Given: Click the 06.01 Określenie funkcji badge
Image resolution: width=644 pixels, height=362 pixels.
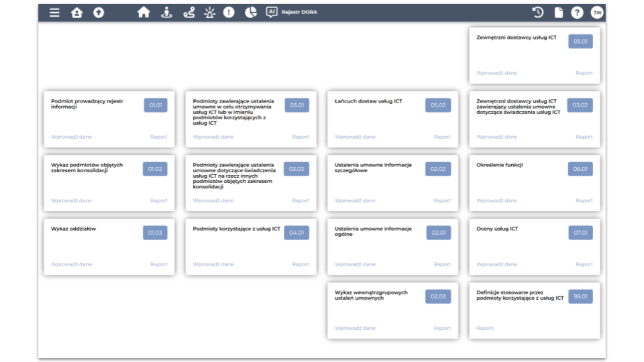Looking at the screenshot, I should [580, 170].
